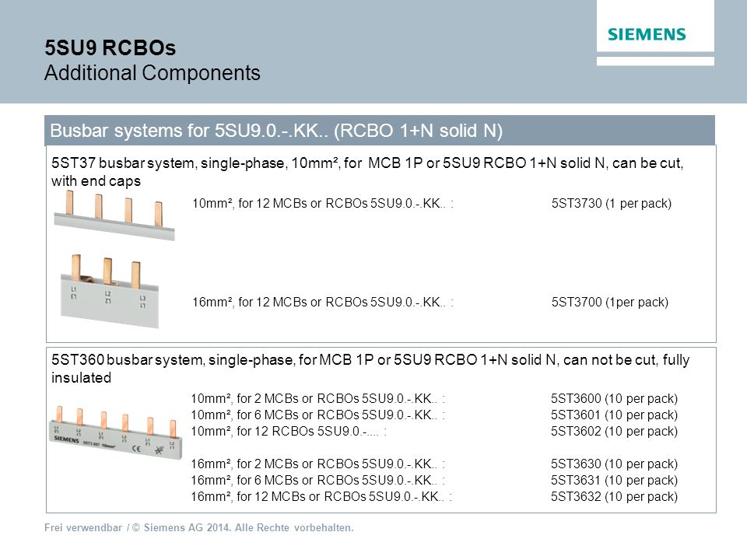Screen dimensions: 747x560
Task: Click the 5ST37 16mm², for 12 MCBs line
Action: tap(322, 302)
